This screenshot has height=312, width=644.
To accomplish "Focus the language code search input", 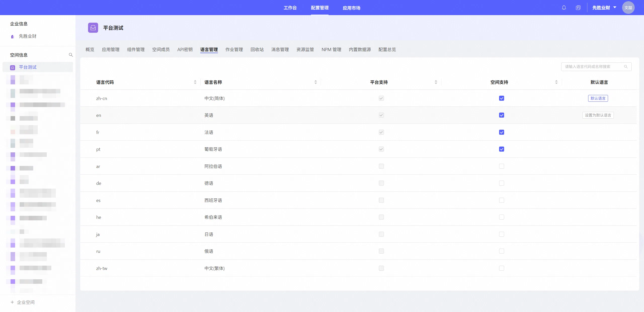I will pos(596,67).
